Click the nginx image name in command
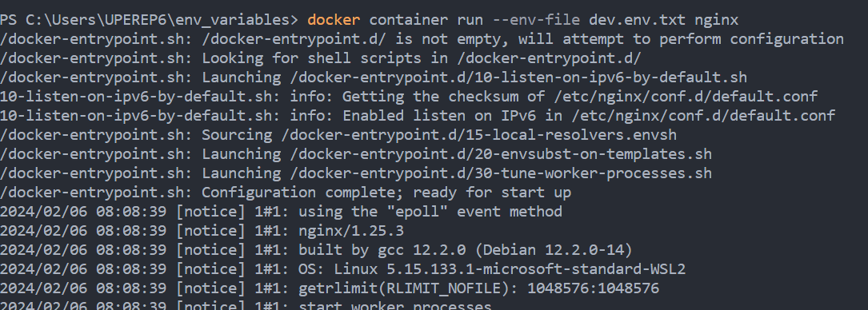The width and height of the screenshot is (868, 310). pos(716,20)
